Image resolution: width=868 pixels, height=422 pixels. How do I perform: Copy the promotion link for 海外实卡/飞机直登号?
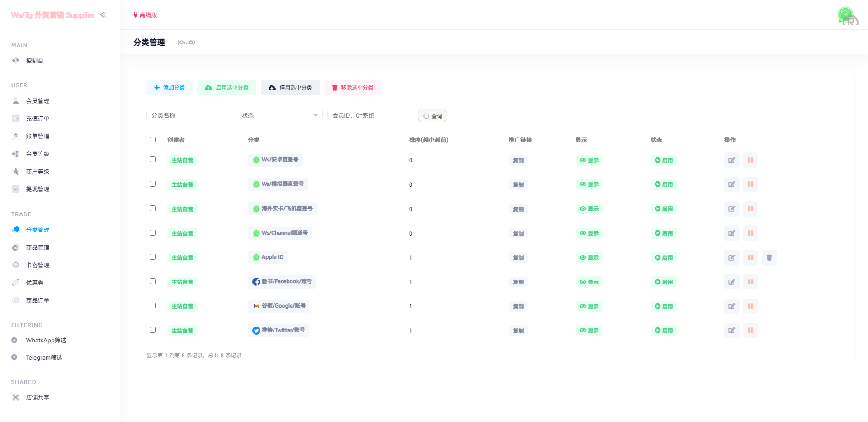pos(518,209)
